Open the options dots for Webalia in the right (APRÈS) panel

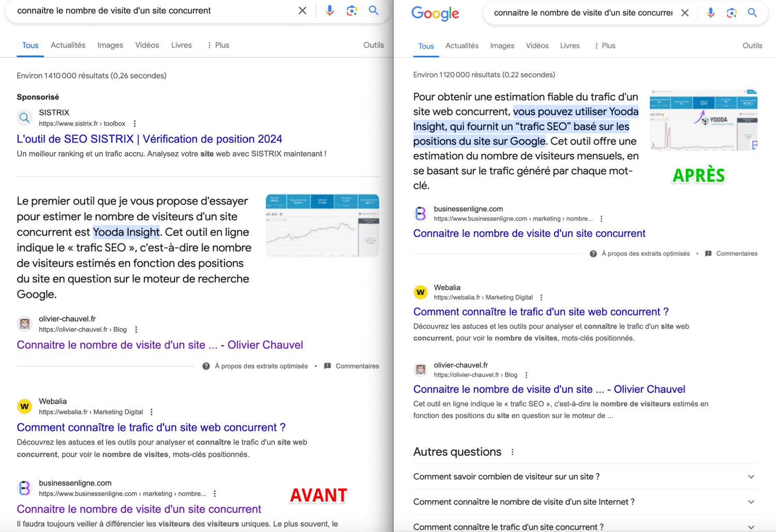tap(541, 298)
